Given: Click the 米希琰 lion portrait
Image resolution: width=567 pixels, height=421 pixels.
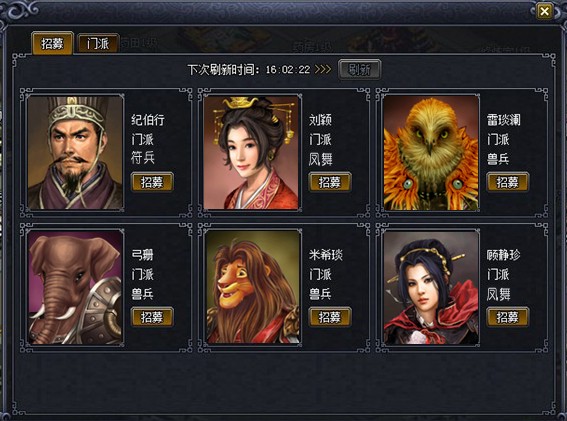Looking at the screenshot, I should [x=252, y=287].
